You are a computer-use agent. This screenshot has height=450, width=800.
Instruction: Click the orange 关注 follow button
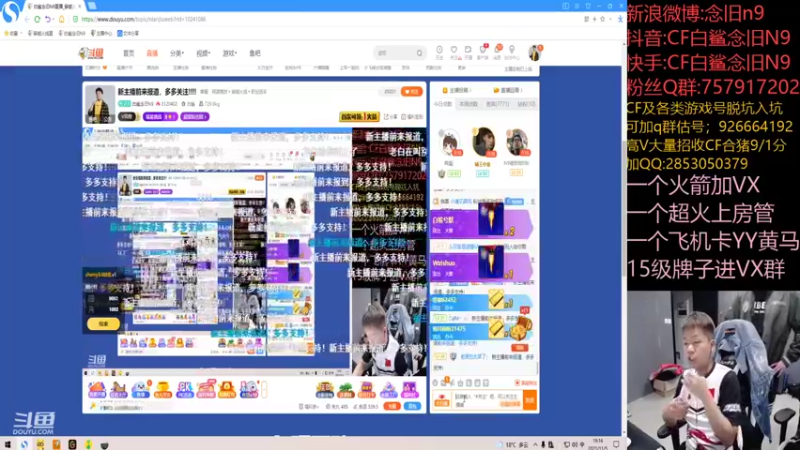pos(412,91)
